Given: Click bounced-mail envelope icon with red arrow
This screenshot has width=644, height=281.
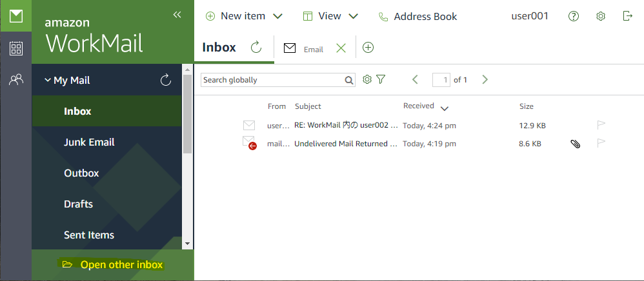Looking at the screenshot, I should click(250, 143).
